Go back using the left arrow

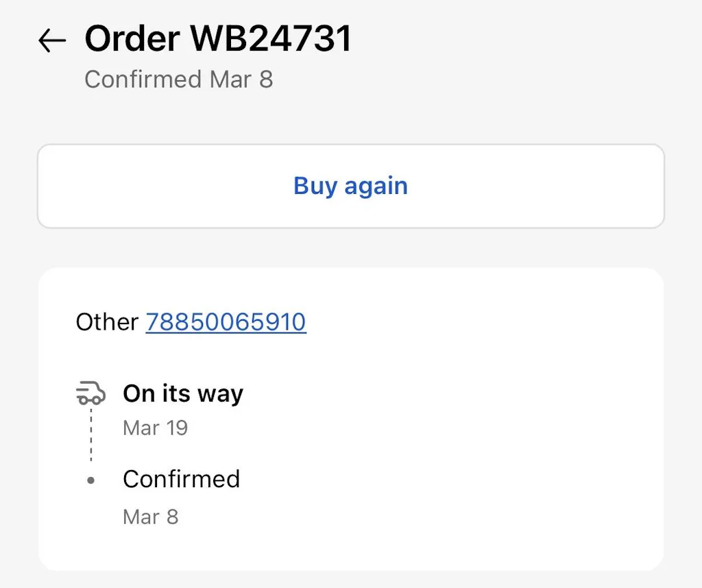52,41
